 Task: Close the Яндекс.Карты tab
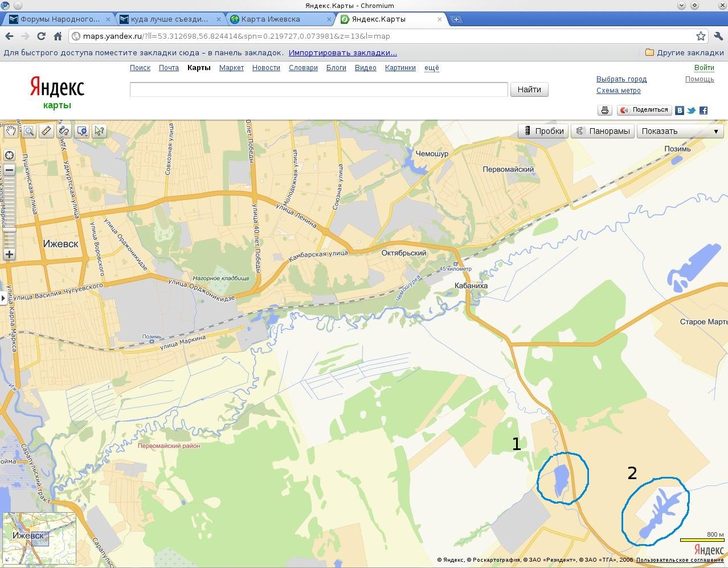click(x=439, y=19)
